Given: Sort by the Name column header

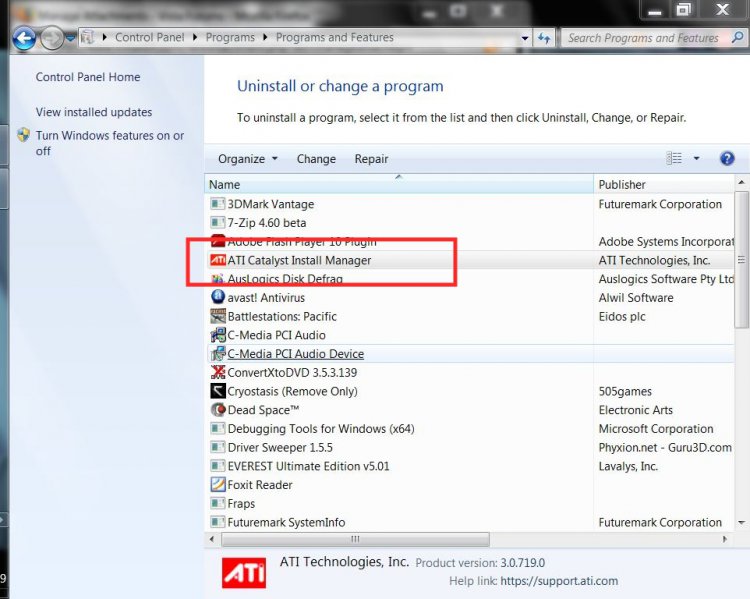Looking at the screenshot, I should [x=398, y=185].
